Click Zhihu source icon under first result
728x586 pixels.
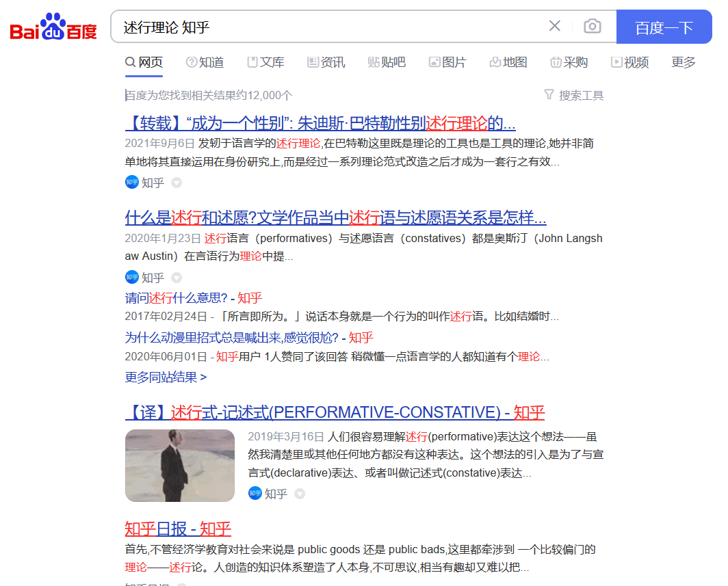coord(131,183)
